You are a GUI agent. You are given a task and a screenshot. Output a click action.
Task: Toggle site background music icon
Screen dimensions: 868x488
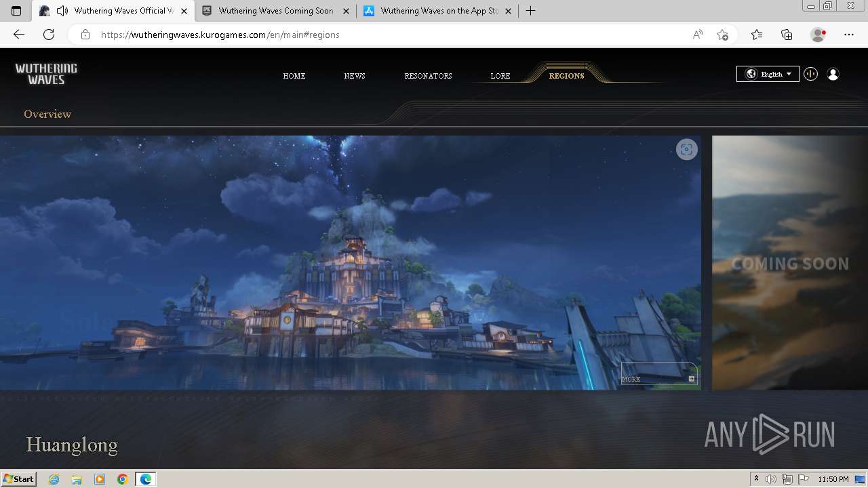810,75
